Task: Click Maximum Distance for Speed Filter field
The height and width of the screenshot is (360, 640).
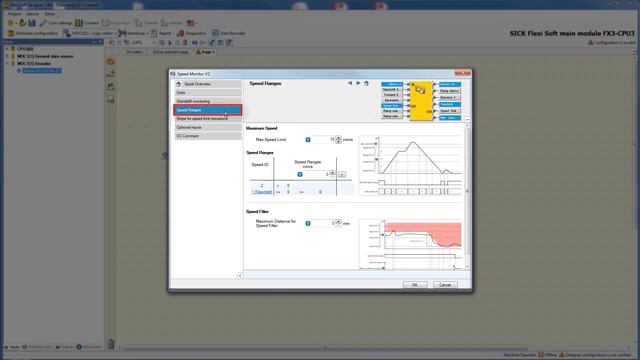Action: click(x=323, y=223)
